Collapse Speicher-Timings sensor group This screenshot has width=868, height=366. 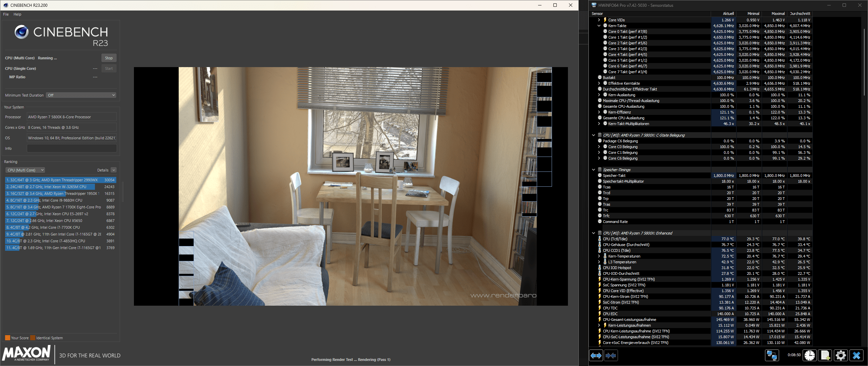pos(593,170)
